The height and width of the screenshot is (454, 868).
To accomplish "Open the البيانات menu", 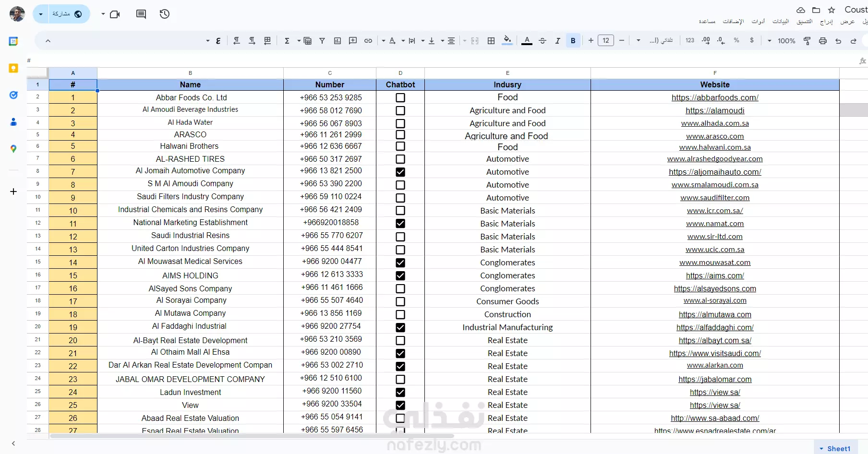I will pyautogui.click(x=781, y=22).
